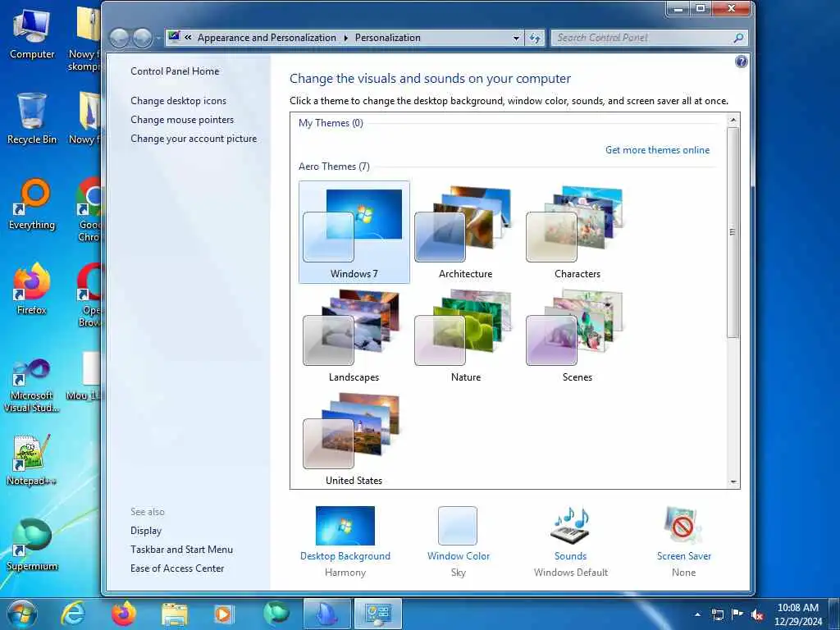This screenshot has width=840, height=630.
Task: Select the Recycle Bin desktop icon
Action: tap(32, 119)
